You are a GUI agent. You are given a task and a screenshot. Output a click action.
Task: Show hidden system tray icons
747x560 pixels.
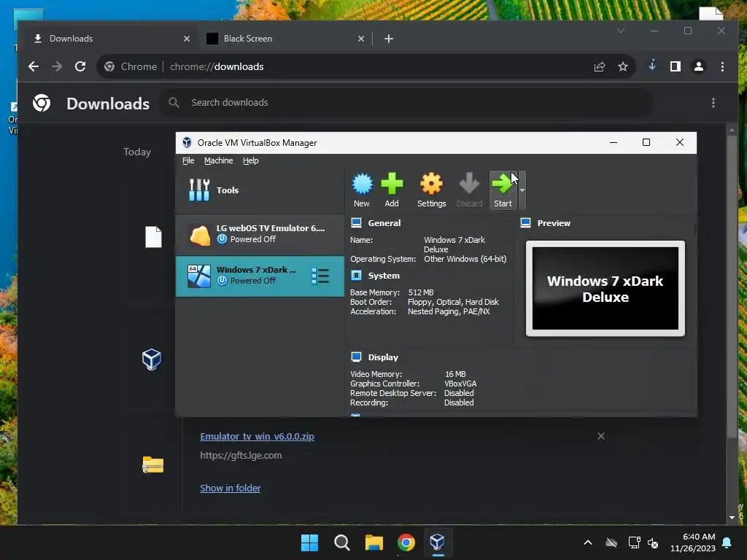pyautogui.click(x=588, y=542)
